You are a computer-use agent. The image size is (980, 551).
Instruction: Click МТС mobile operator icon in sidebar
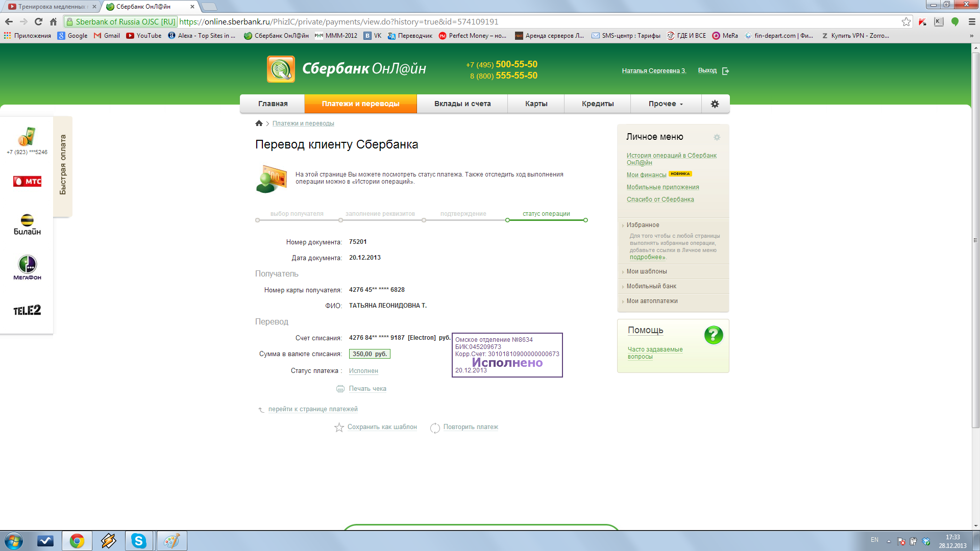pos(28,182)
